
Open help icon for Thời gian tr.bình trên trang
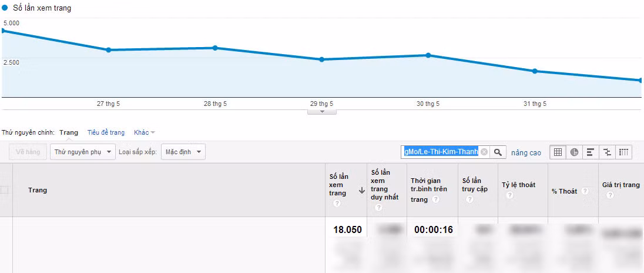click(435, 199)
